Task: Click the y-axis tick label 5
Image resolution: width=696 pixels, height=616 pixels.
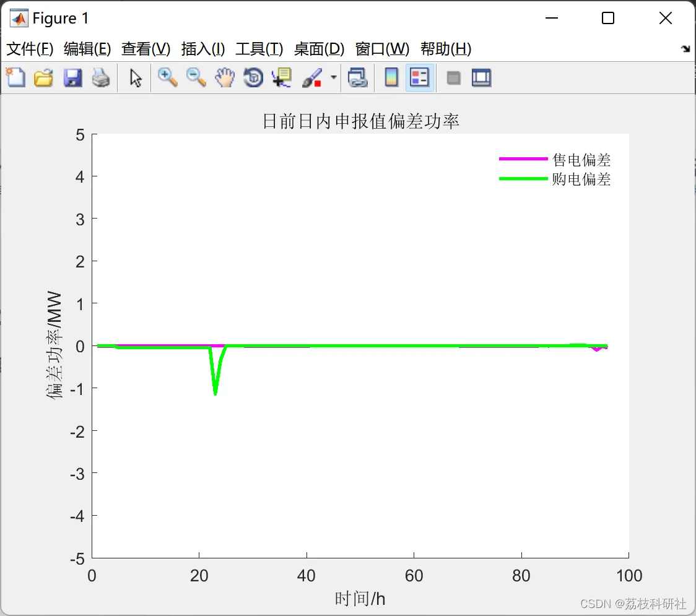Action: tap(80, 134)
